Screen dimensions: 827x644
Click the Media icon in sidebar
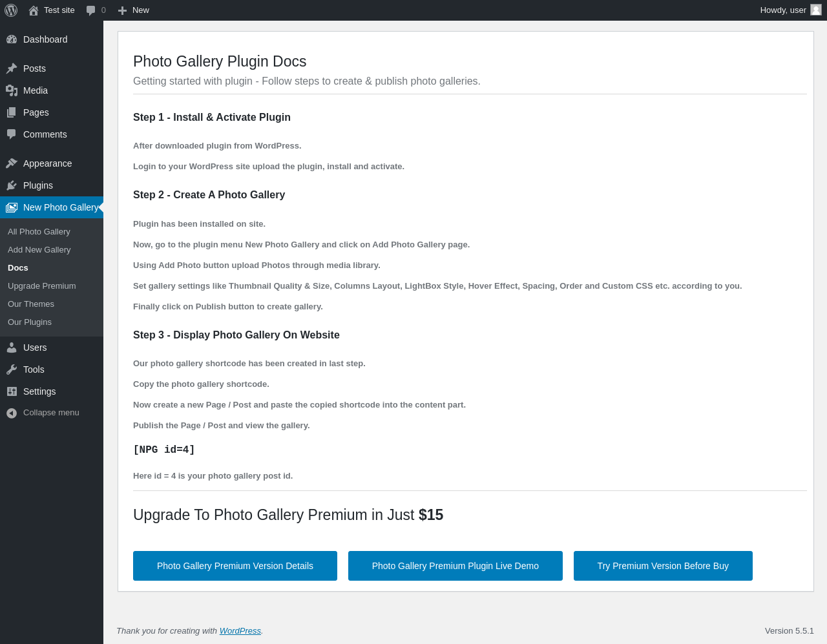(12, 90)
